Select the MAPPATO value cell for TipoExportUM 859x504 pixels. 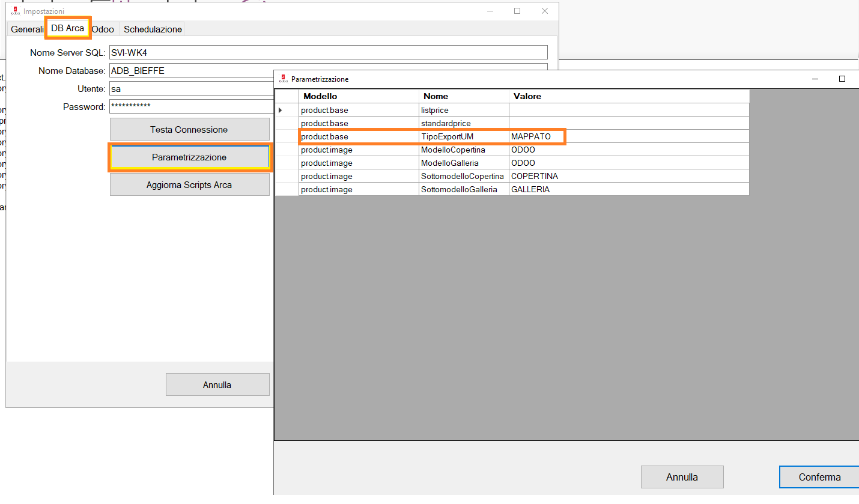point(536,137)
